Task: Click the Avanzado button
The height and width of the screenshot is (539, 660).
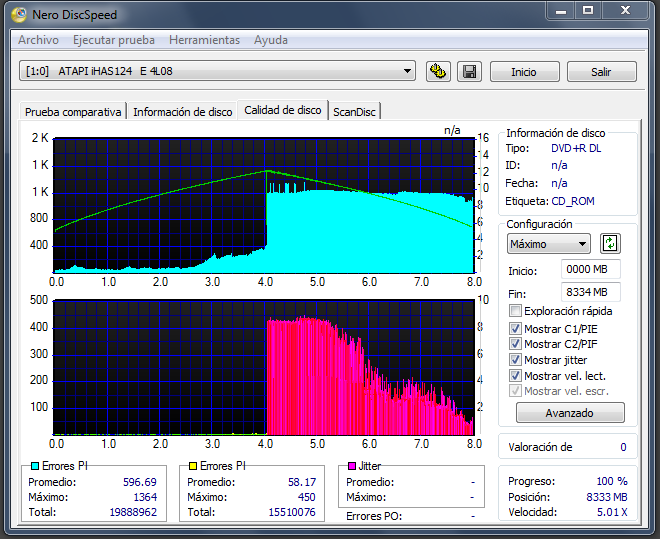Action: [x=569, y=413]
